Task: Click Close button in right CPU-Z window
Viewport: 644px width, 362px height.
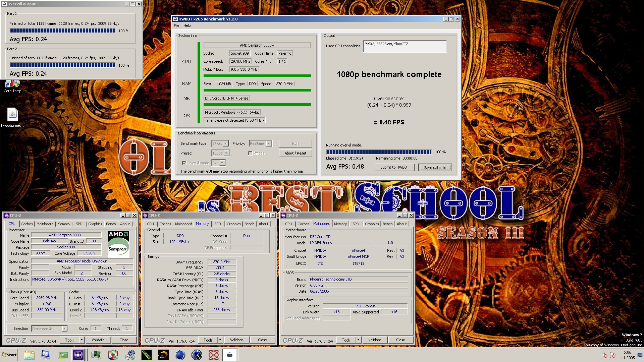Action: (x=400, y=340)
